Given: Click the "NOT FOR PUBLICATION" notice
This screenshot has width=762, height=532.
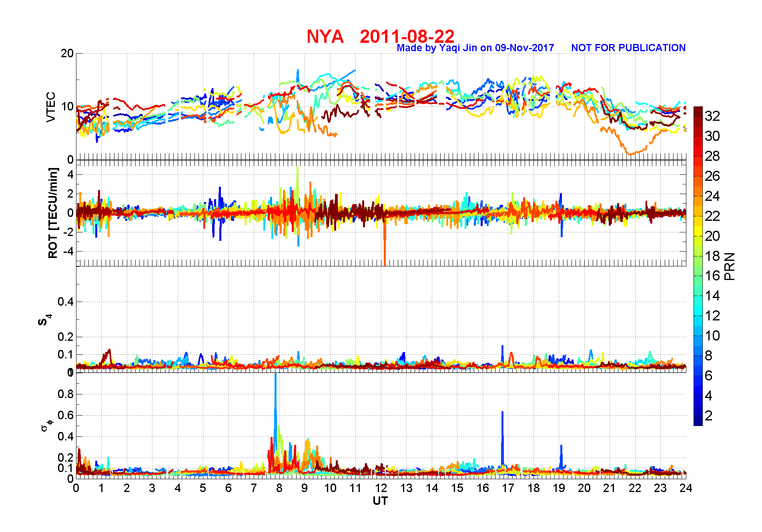Looking at the screenshot, I should [628, 48].
